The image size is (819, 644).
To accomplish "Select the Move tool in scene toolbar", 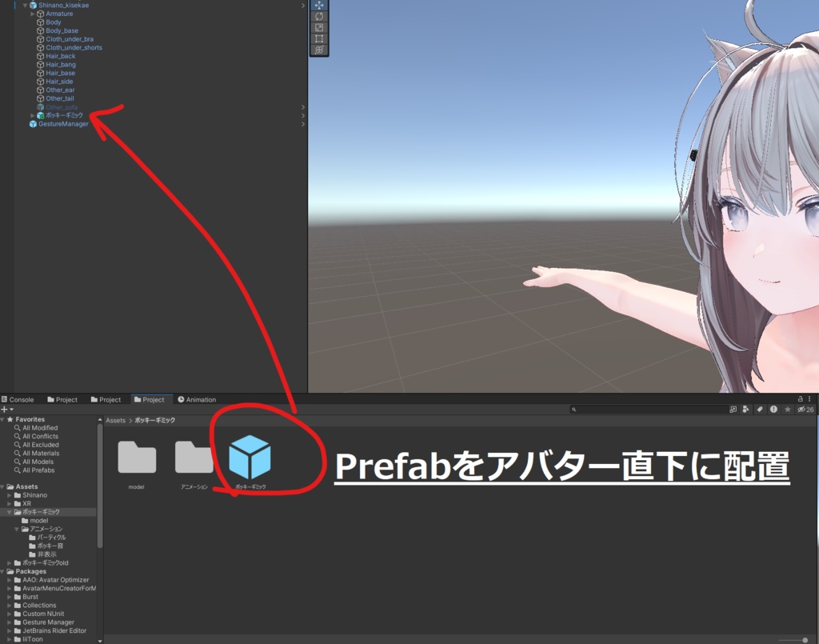I will (319, 6).
